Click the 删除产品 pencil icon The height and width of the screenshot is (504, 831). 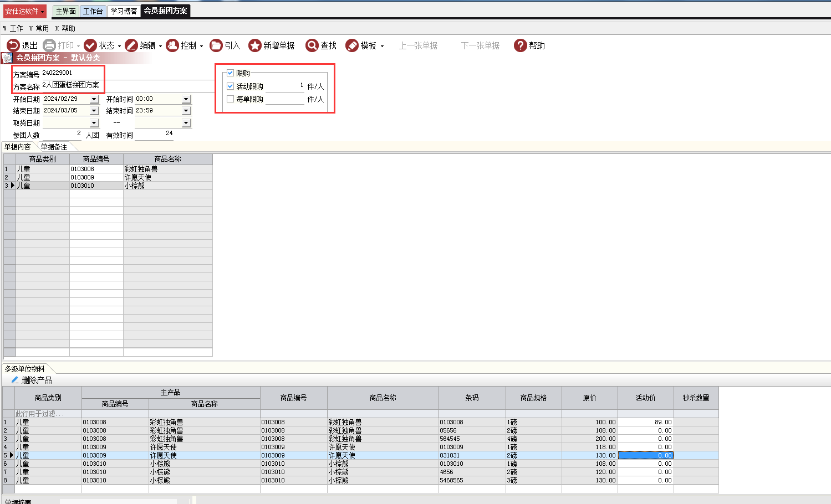coord(15,380)
